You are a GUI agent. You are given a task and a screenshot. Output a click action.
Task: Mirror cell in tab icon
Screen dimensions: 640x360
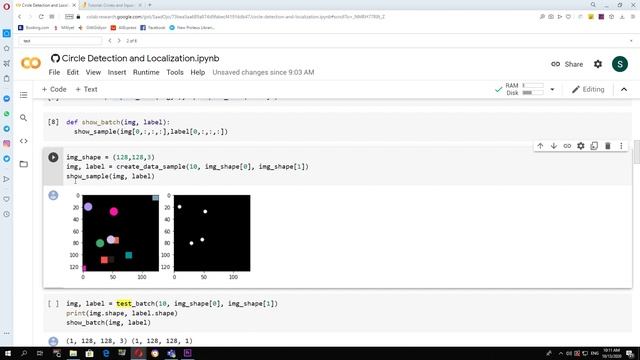594,146
